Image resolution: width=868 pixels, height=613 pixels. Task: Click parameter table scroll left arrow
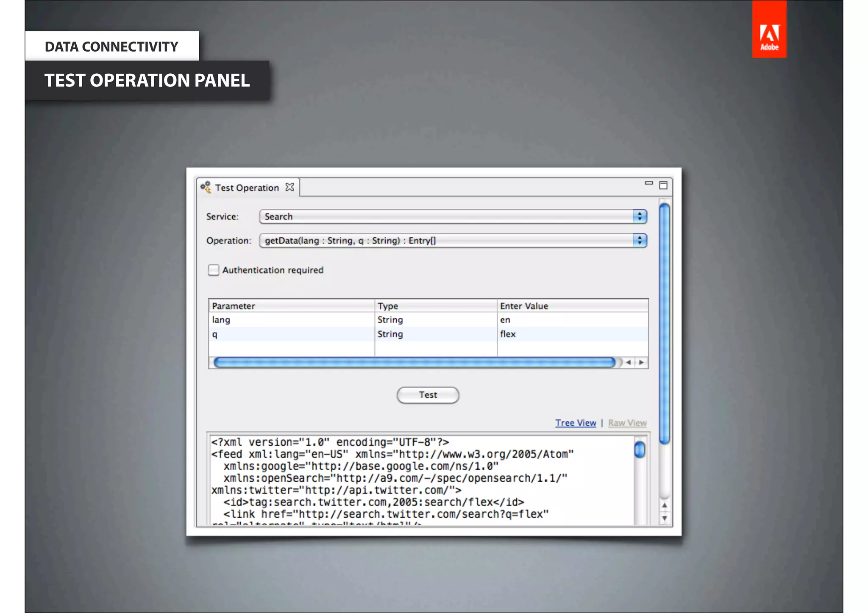pos(629,362)
